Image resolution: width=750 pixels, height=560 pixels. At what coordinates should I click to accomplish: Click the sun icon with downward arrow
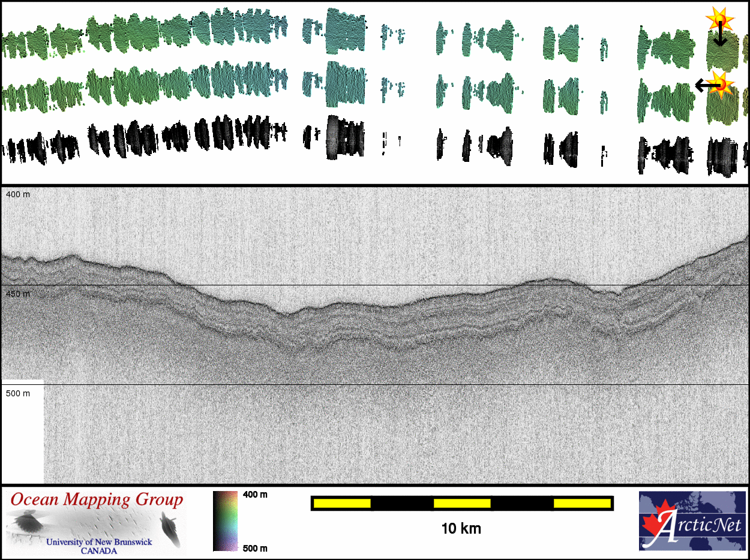tap(719, 19)
